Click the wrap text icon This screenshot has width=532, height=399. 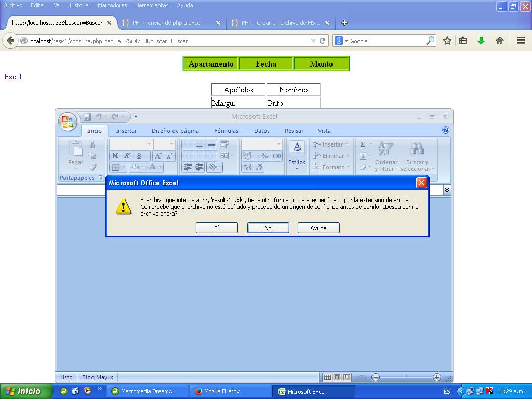click(224, 144)
